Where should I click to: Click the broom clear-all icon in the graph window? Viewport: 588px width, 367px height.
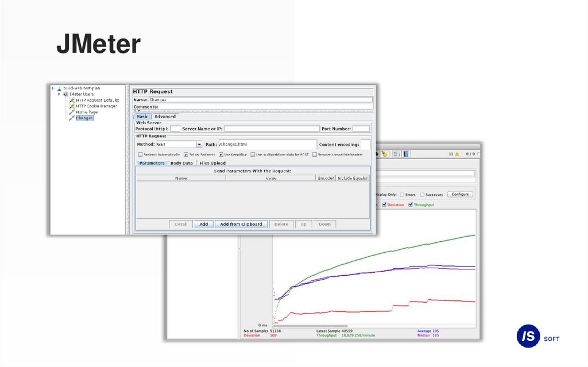384,154
